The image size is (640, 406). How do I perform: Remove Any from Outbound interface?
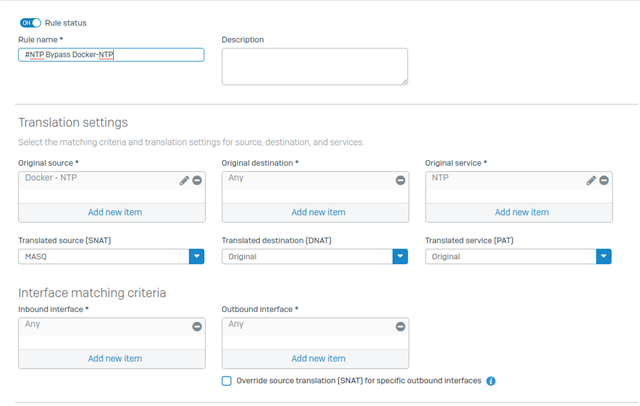(x=400, y=326)
